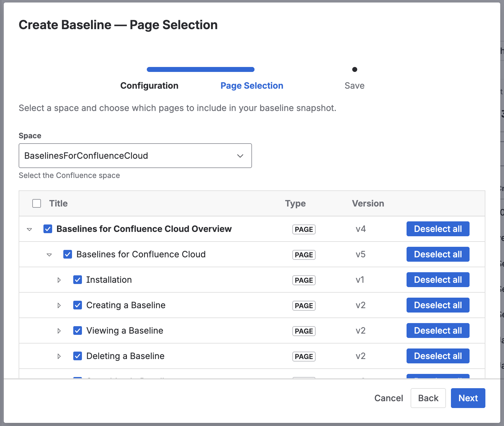This screenshot has width=504, height=426.
Task: Click the Type column header
Action: tap(295, 203)
